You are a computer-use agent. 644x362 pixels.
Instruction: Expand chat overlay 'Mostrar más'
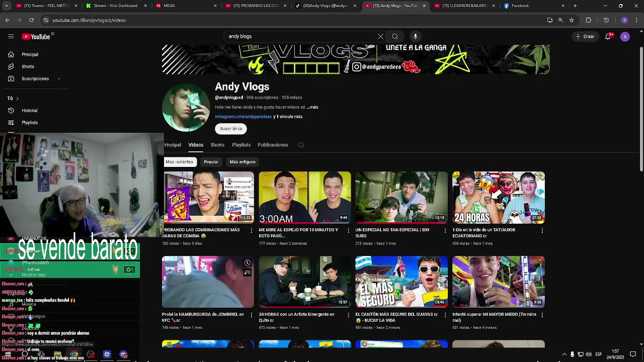(34, 275)
